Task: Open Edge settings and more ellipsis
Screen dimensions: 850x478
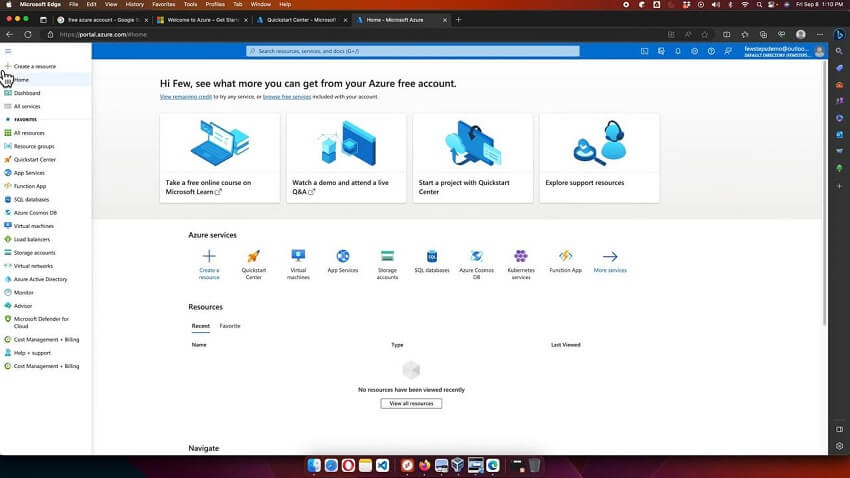Action: [x=820, y=34]
